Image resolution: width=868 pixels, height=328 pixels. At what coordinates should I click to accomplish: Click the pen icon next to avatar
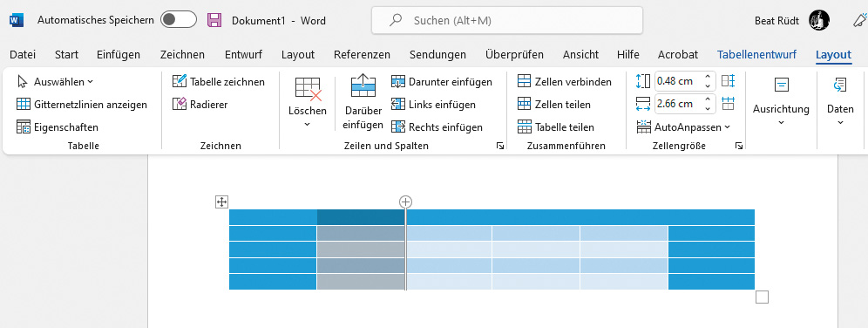(x=859, y=21)
